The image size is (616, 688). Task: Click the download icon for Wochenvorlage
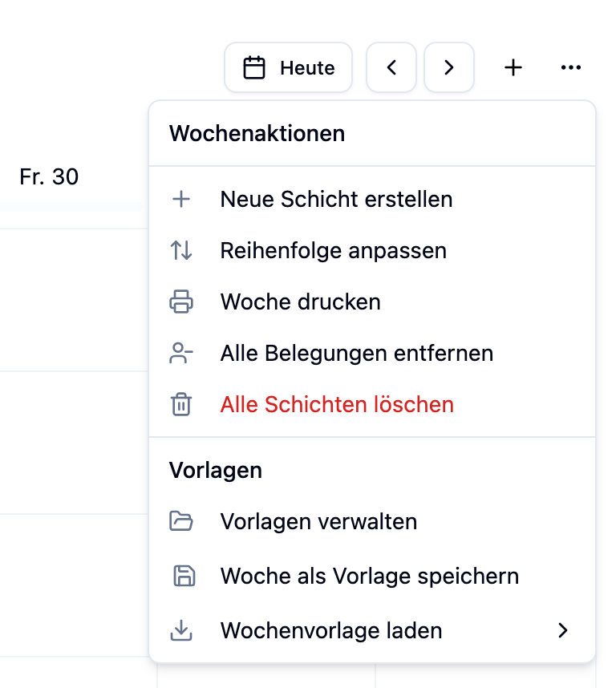point(182,631)
